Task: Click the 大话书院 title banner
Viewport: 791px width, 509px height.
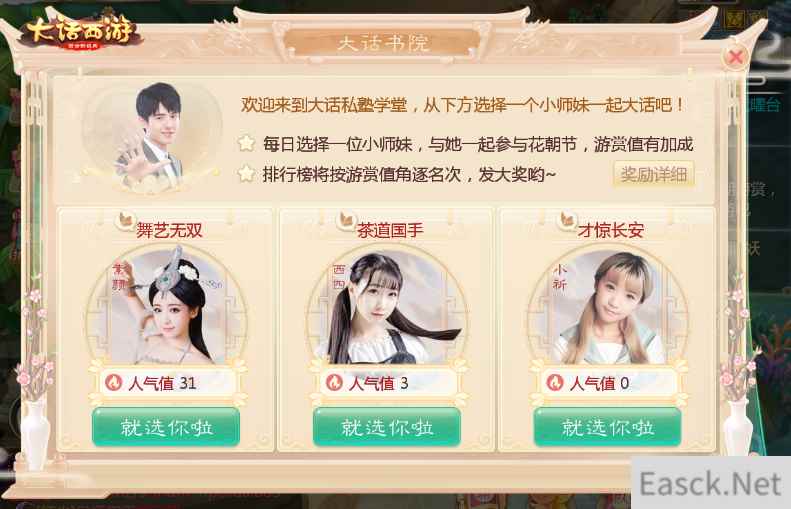Action: (383, 43)
